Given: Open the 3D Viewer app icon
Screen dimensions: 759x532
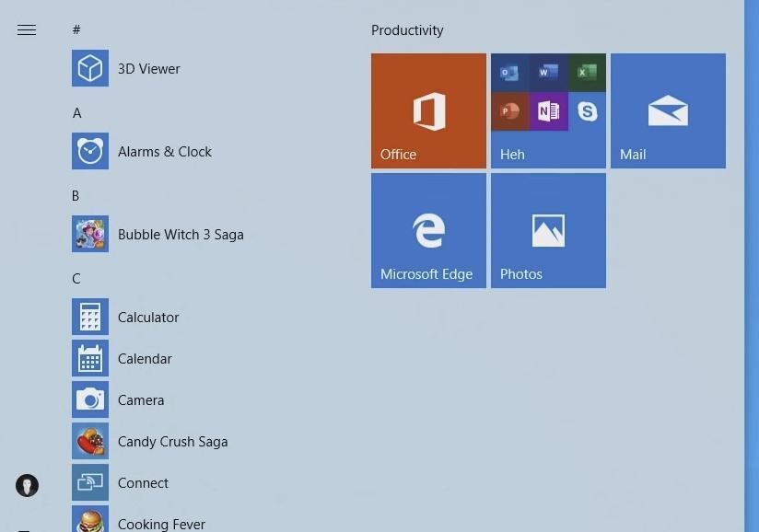Looking at the screenshot, I should click(x=90, y=69).
